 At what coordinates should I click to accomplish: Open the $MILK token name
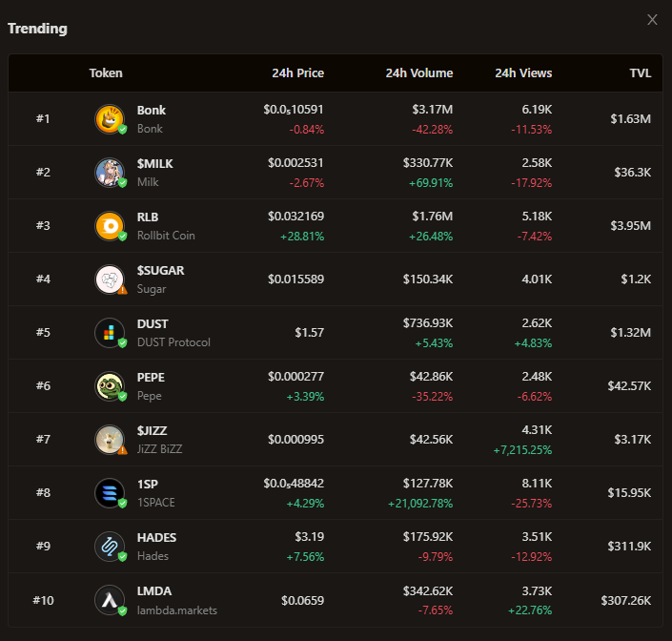coord(154,163)
